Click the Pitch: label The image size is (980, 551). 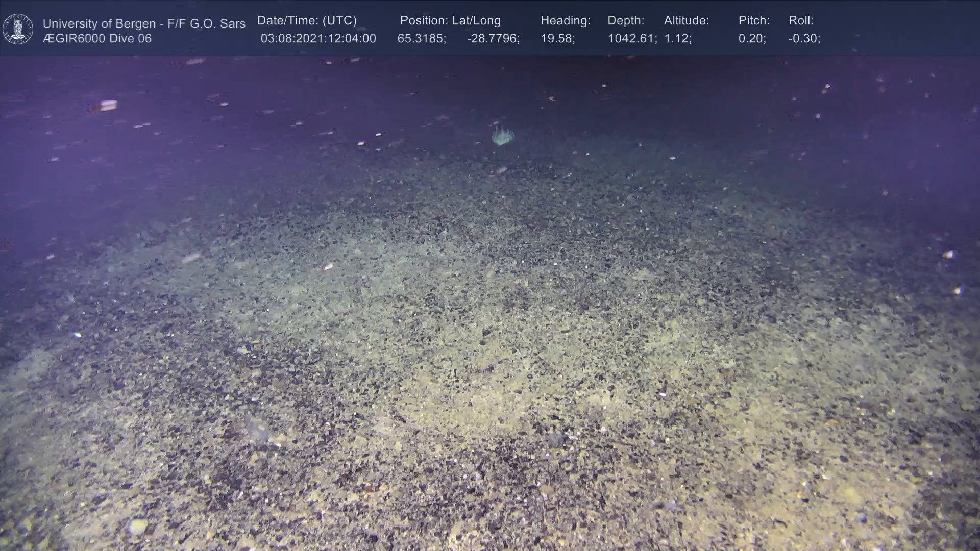754,21
